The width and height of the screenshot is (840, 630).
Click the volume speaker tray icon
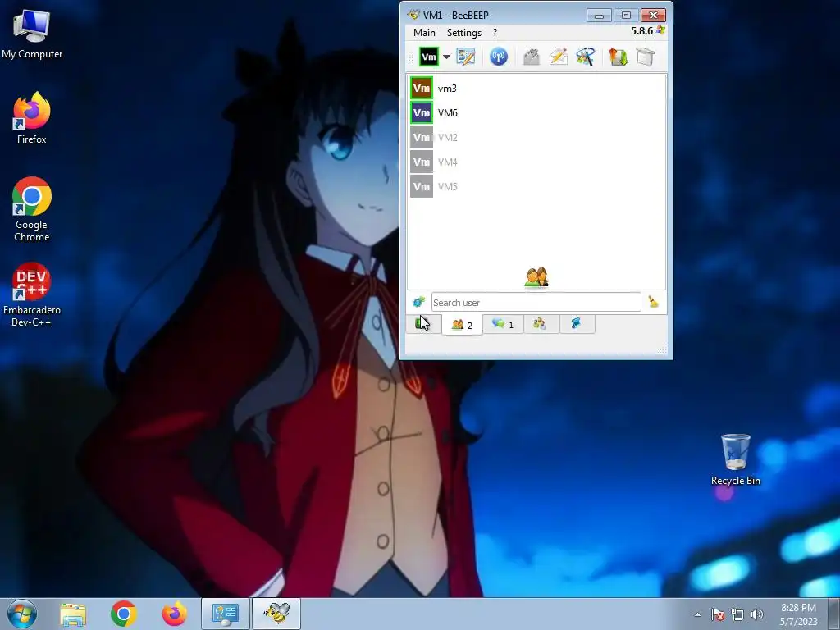point(756,614)
